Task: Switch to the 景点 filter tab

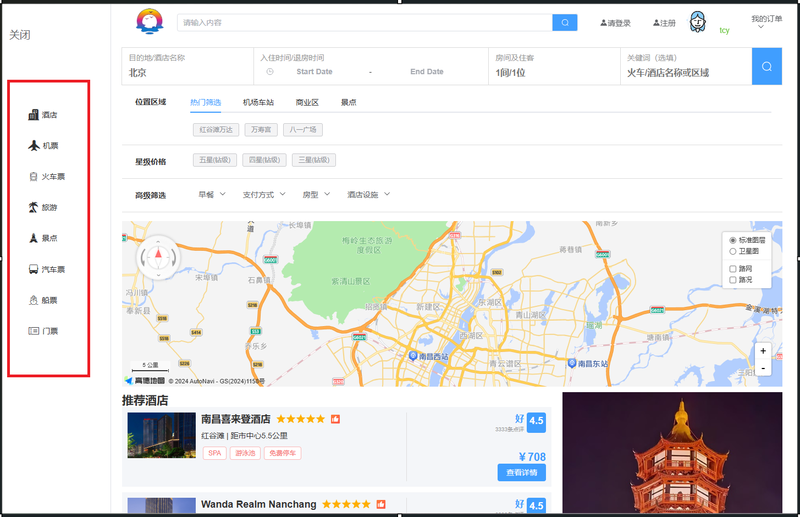Action: point(348,103)
